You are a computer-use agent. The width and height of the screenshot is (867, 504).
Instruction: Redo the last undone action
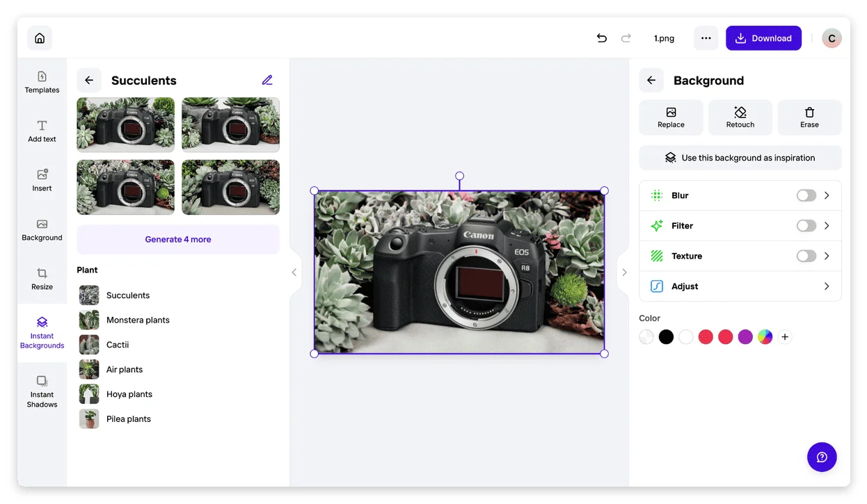tap(626, 38)
